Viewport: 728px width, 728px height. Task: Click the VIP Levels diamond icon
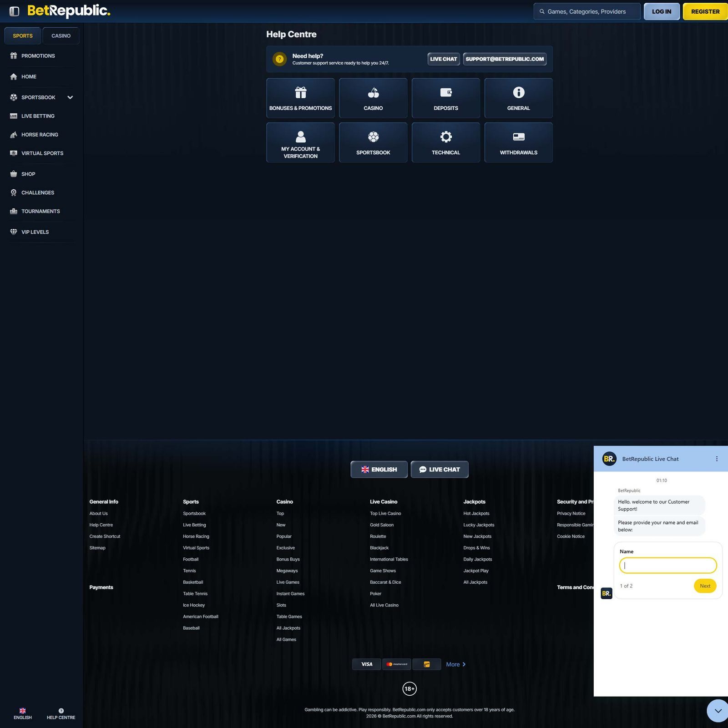[x=14, y=232]
